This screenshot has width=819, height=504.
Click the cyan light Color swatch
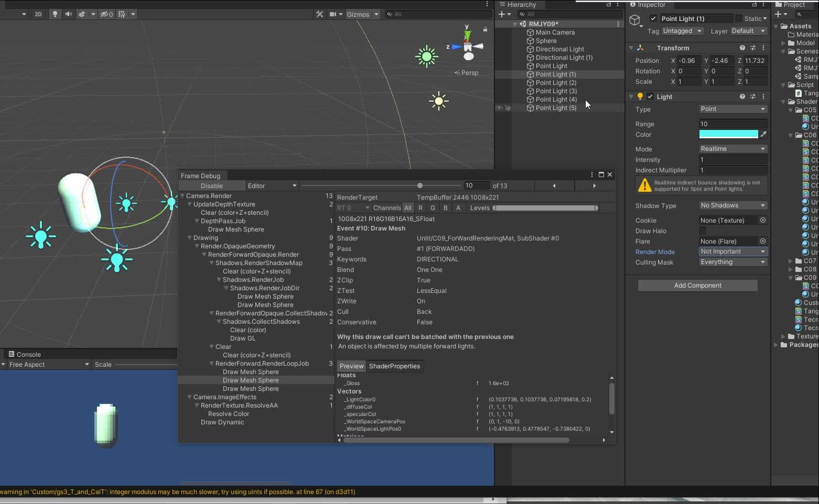tap(729, 134)
